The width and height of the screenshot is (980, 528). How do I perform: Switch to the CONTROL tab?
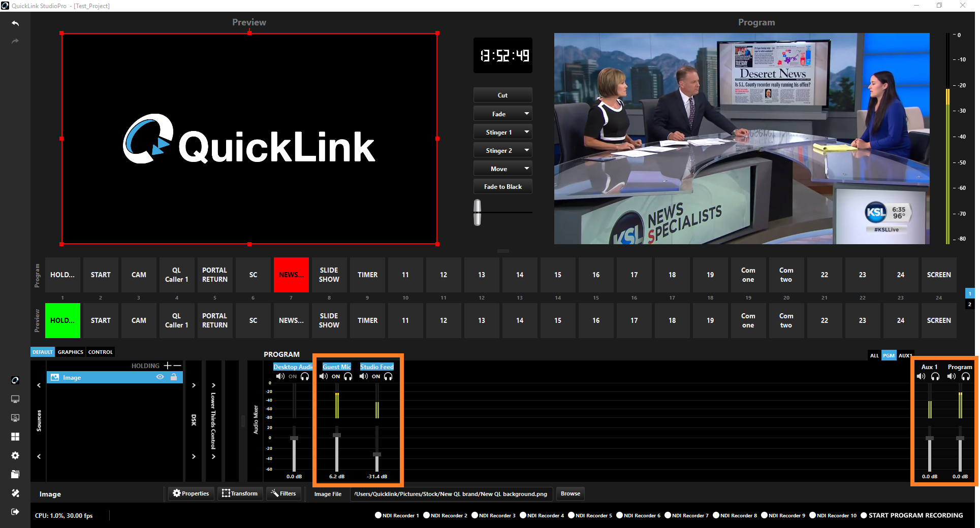101,352
